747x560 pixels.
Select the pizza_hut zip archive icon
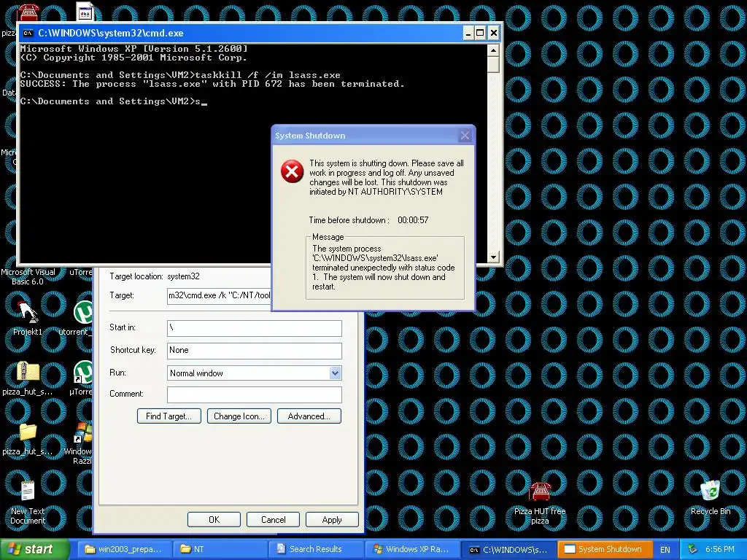(x=27, y=378)
